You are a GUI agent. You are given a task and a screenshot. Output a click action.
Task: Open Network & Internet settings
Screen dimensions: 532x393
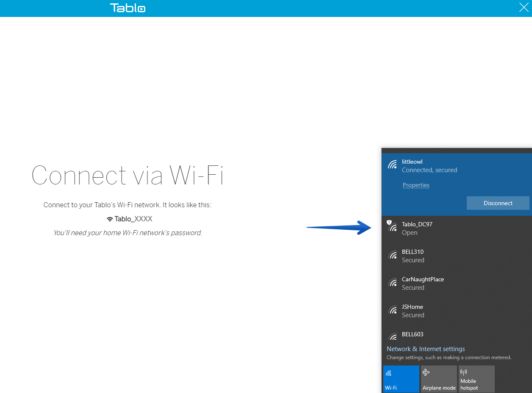pyautogui.click(x=426, y=349)
